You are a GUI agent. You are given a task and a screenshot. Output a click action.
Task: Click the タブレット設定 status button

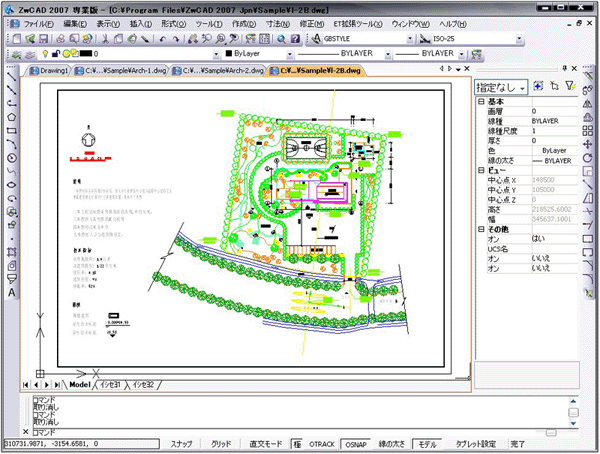[476, 442]
